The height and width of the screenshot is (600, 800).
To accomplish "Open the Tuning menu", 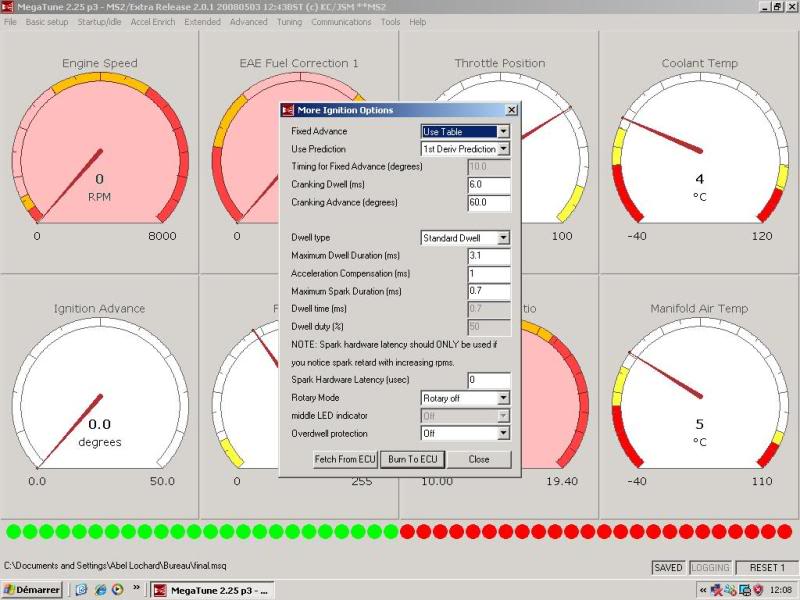I will (x=289, y=22).
